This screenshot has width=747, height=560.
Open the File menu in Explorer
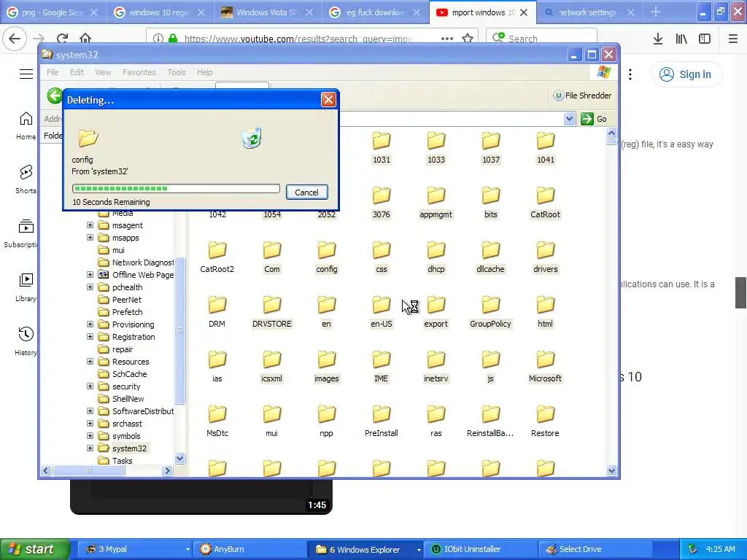[x=53, y=72]
